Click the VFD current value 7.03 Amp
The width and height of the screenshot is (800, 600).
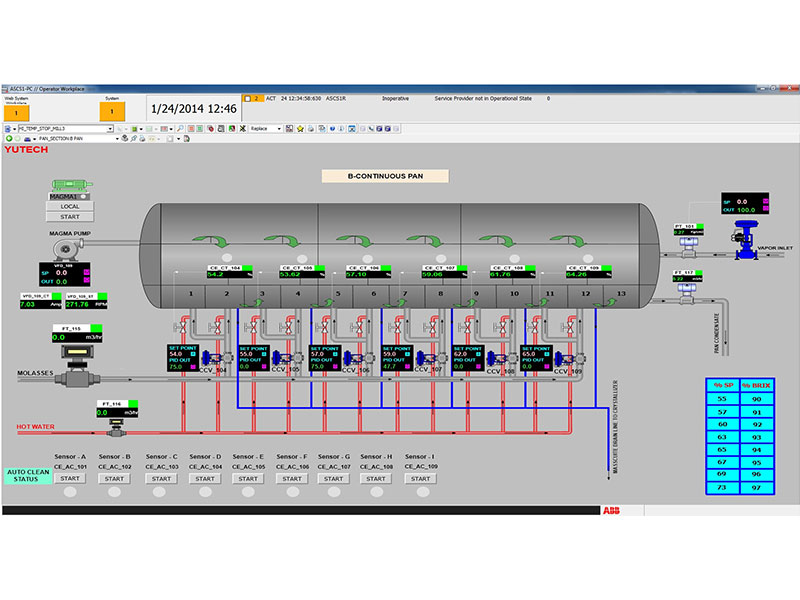click(x=28, y=304)
